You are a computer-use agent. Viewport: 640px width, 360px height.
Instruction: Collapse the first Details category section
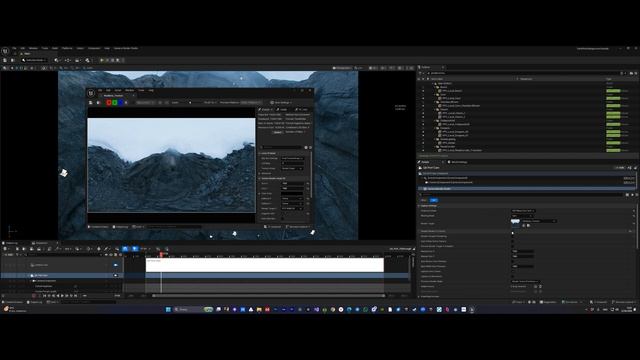419,206
